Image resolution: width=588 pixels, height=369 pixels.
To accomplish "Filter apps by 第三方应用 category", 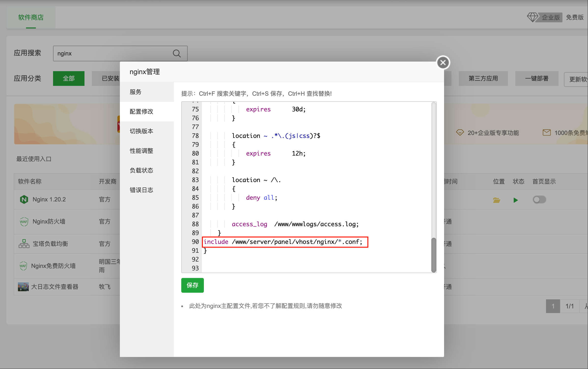I will (483, 79).
